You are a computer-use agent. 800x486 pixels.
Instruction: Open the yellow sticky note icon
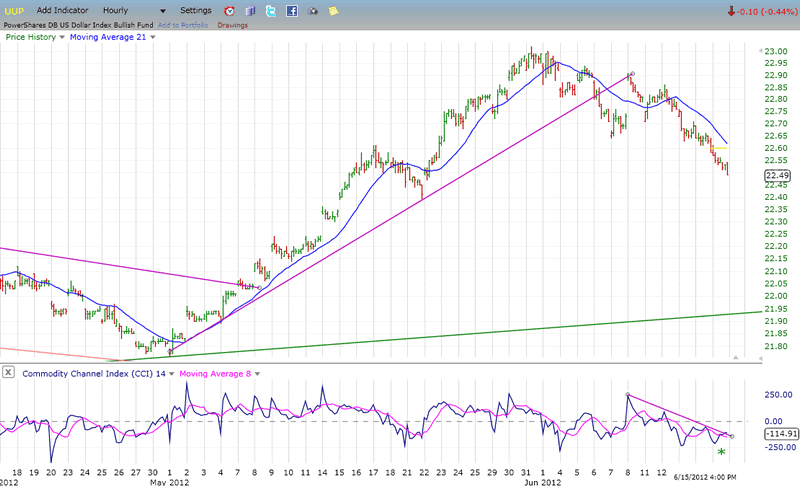tap(333, 10)
